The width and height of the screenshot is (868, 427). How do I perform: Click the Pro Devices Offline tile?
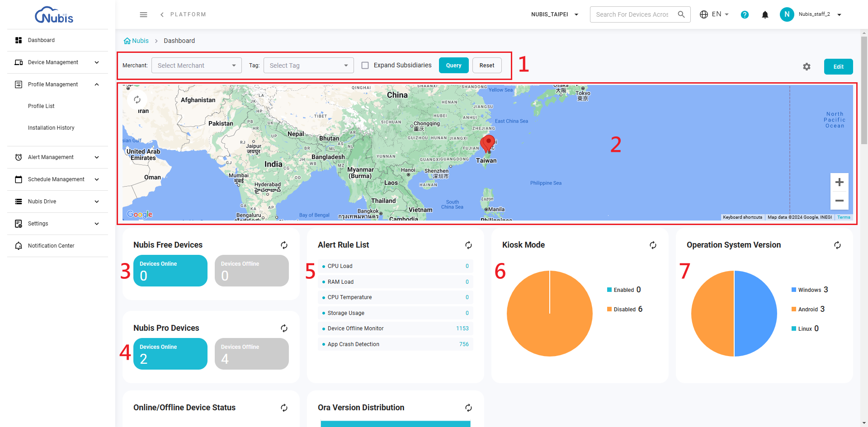pyautogui.click(x=252, y=354)
